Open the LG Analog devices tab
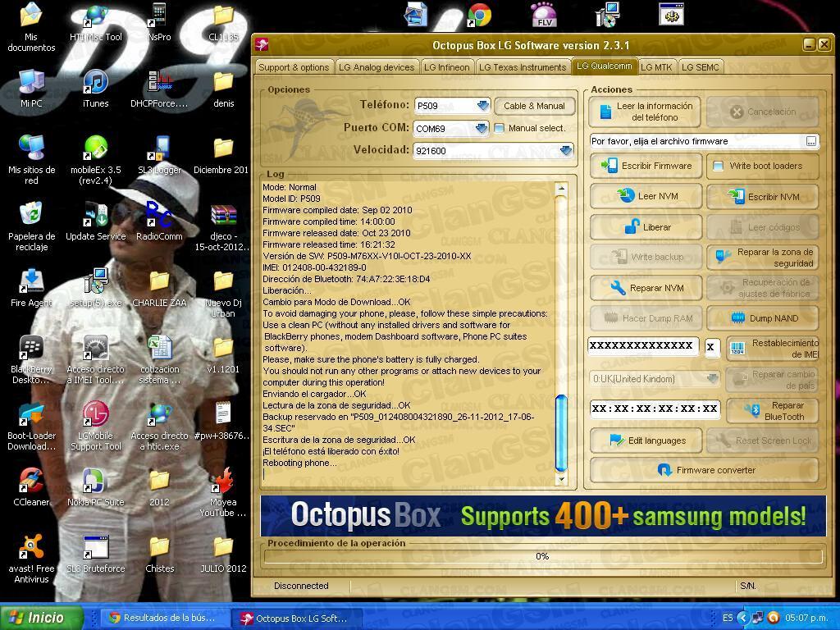Screen dimensions: 840x630 (377, 67)
